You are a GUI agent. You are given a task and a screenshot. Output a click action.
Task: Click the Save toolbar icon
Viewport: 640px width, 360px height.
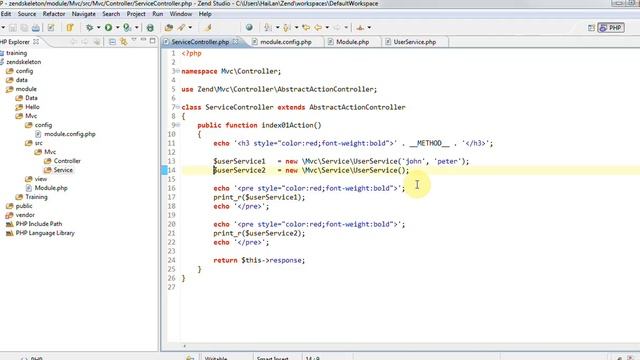pyautogui.click(x=13, y=28)
